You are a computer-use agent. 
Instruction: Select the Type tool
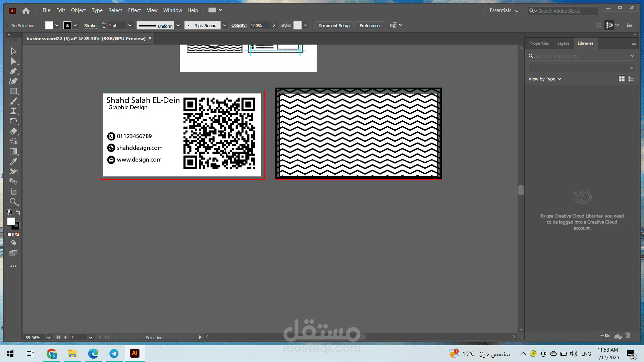click(x=13, y=111)
